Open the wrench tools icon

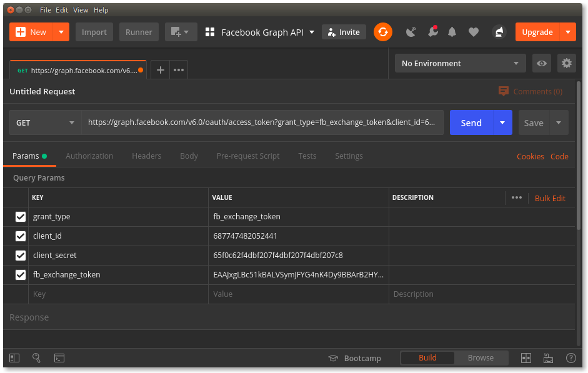433,32
